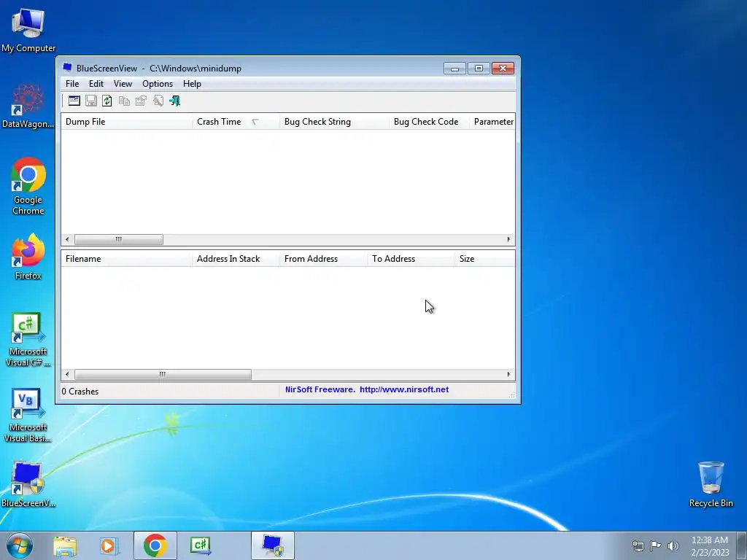Select the Recycle Bin desktop icon

711,484
